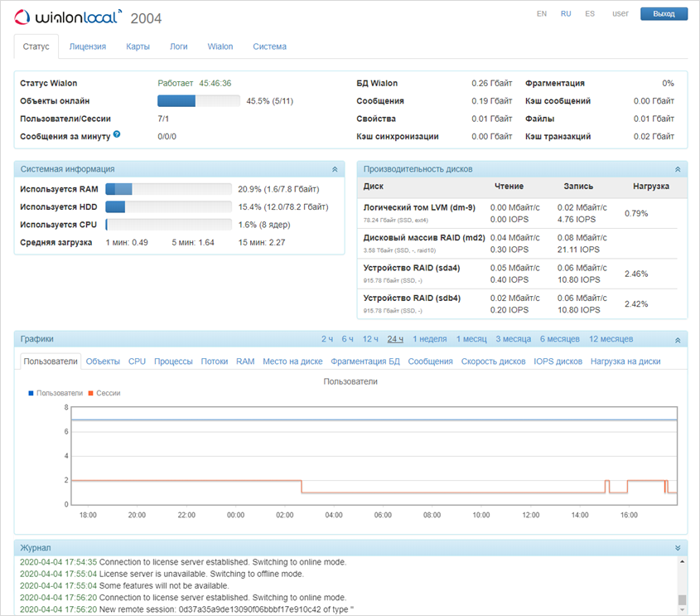Select the 1 неделя time range
The image size is (700, 616).
(429, 339)
